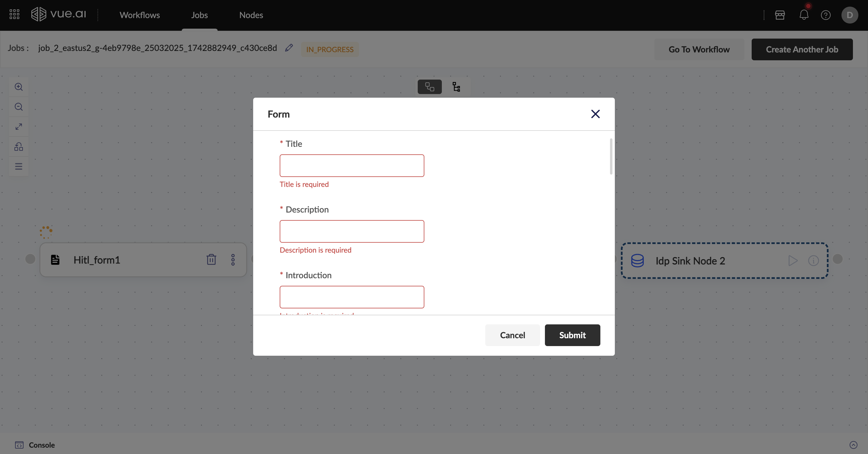Click the zoom in canvas icon
This screenshot has height=454, width=868.
click(18, 87)
